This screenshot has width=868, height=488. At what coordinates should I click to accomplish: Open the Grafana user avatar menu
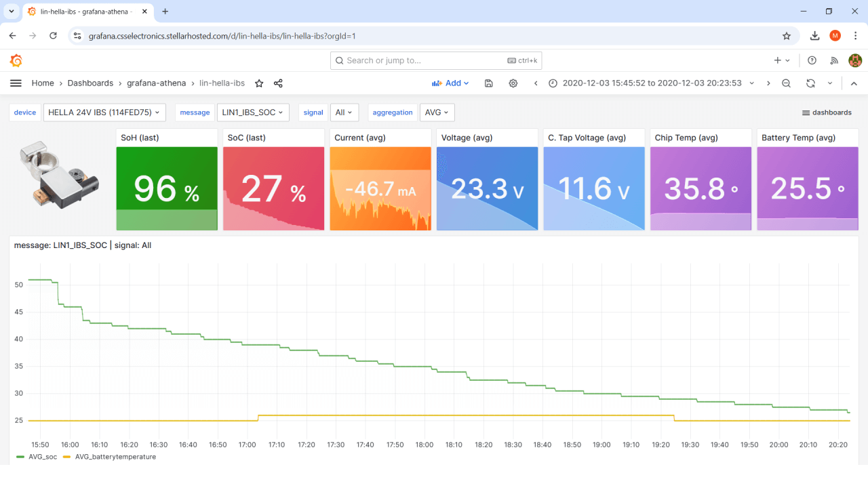(x=855, y=60)
